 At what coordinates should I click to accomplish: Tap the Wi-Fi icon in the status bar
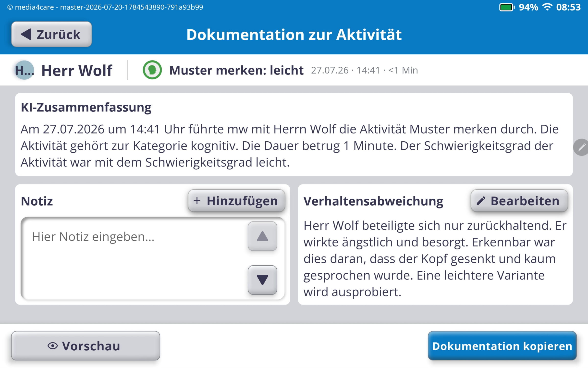click(x=547, y=7)
